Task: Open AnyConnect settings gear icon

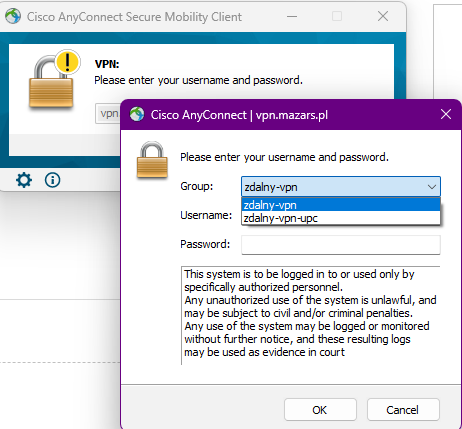Action: tap(24, 180)
